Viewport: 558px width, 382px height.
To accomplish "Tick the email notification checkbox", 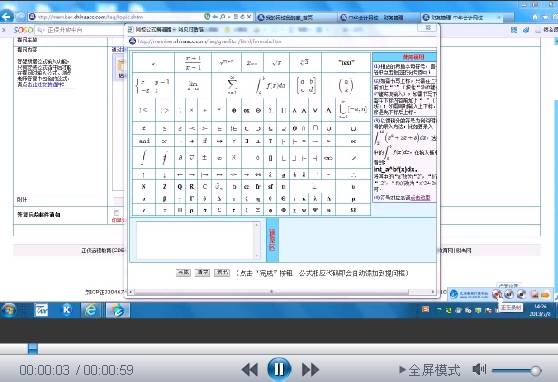I will click(x=116, y=213).
